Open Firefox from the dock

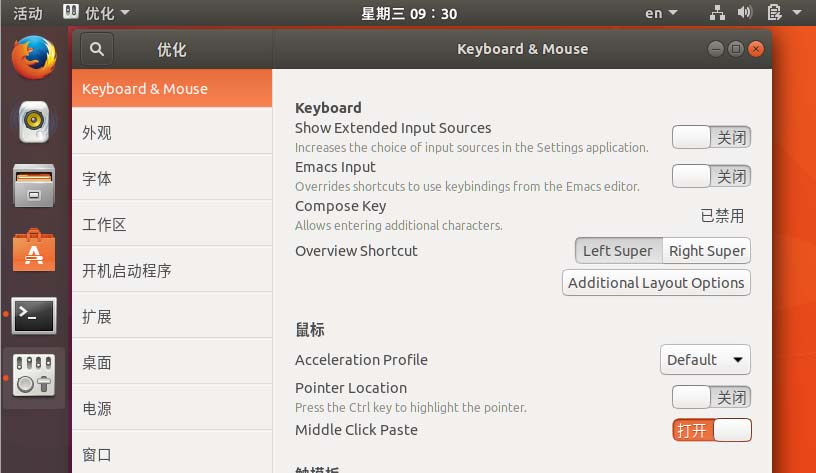pos(34,57)
